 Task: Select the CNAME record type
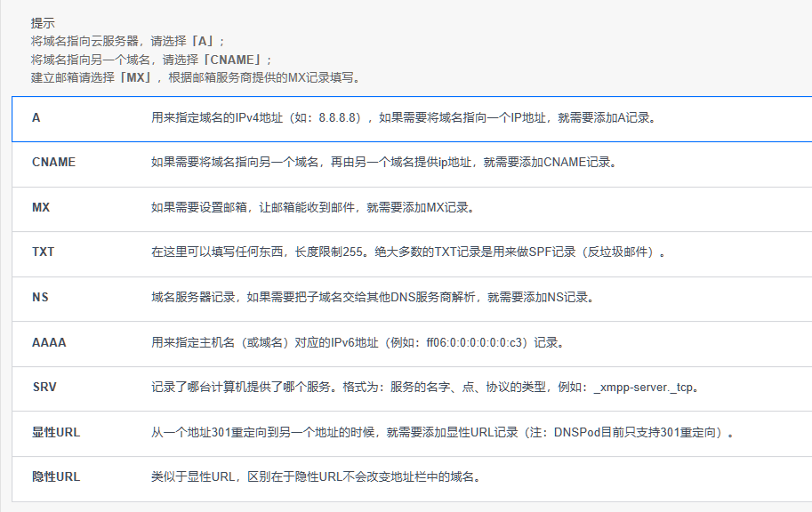click(x=412, y=164)
